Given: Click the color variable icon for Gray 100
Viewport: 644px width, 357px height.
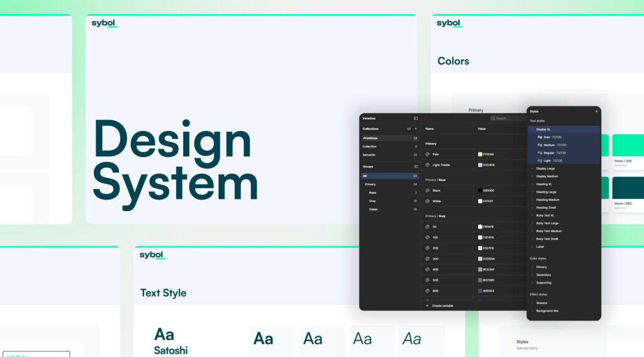Looking at the screenshot, I should click(x=428, y=237).
